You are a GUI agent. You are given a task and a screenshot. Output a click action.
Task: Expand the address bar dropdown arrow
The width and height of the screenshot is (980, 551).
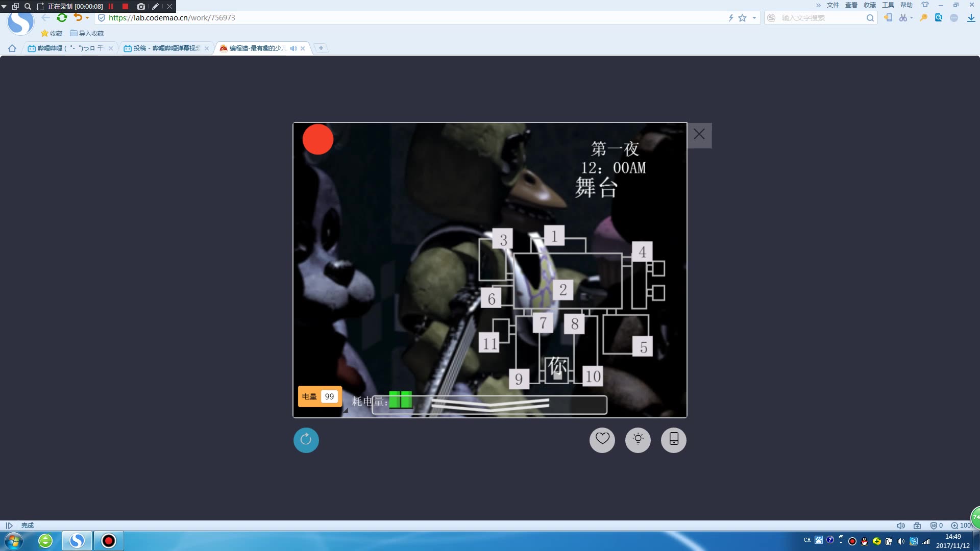click(x=754, y=18)
